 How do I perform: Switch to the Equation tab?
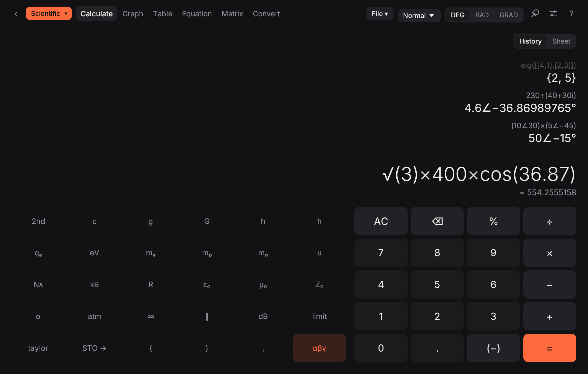pos(197,14)
